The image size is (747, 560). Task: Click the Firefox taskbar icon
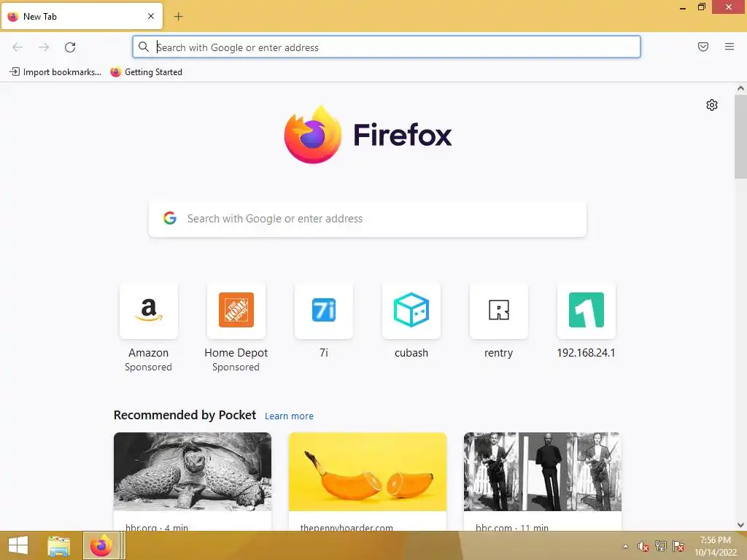101,545
